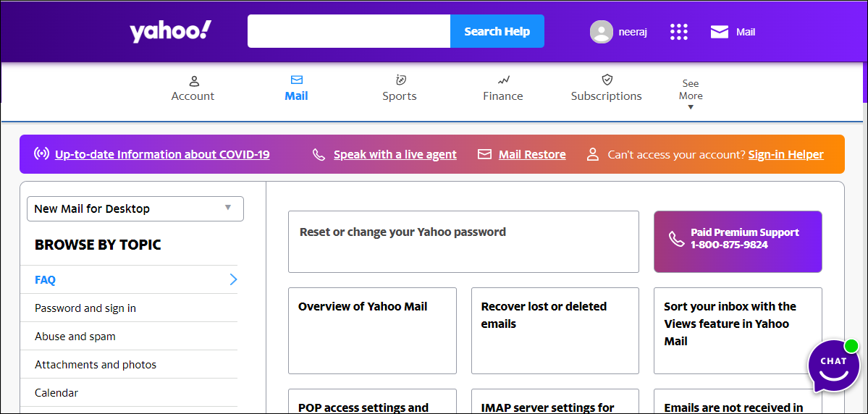Click Paid Premium Support button

pos(738,242)
